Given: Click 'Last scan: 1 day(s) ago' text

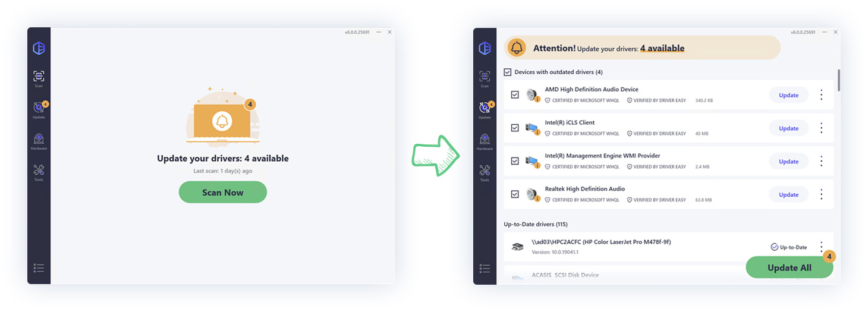Looking at the screenshot, I should click(223, 171).
